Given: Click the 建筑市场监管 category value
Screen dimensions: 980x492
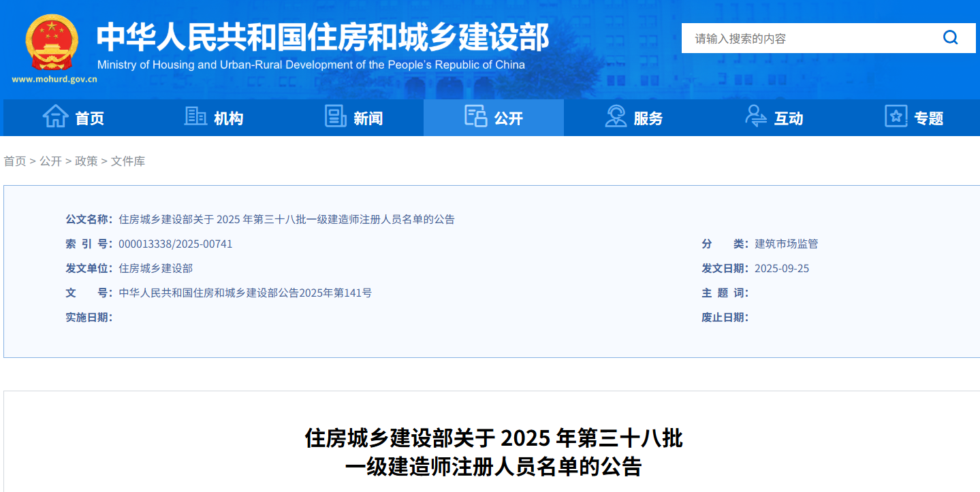Looking at the screenshot, I should pos(786,244).
